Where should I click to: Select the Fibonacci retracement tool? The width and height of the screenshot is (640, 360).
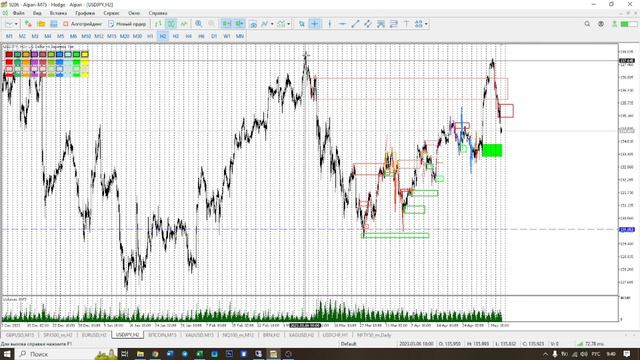tap(393, 24)
